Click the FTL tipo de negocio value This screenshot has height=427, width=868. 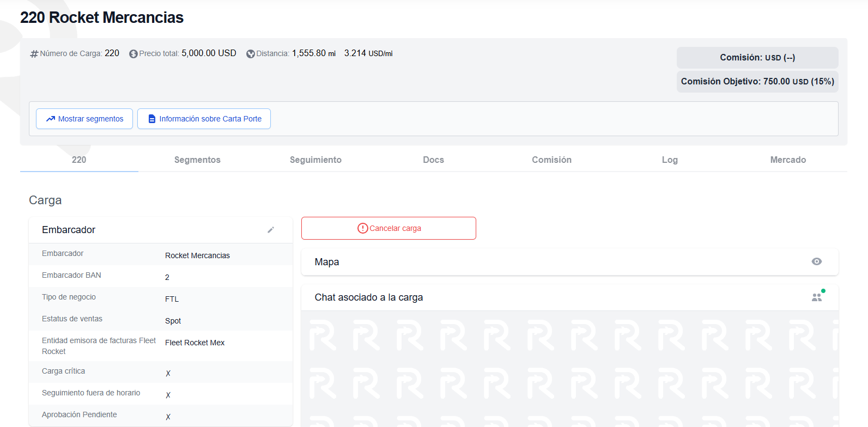[172, 299]
